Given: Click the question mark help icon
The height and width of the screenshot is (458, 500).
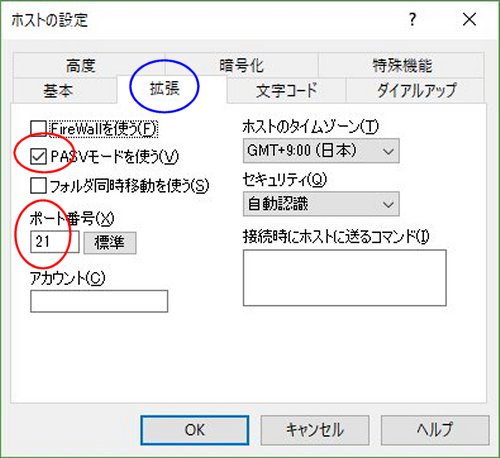Looking at the screenshot, I should coord(413,20).
